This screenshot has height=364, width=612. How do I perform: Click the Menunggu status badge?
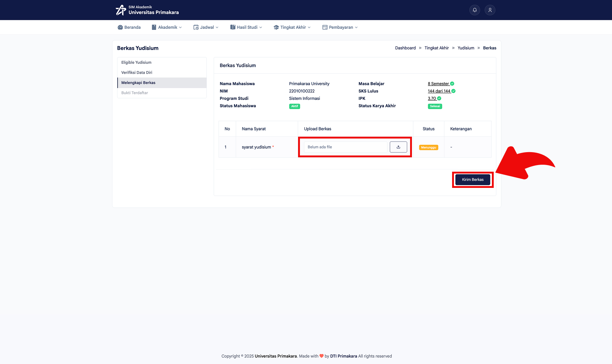click(x=429, y=147)
